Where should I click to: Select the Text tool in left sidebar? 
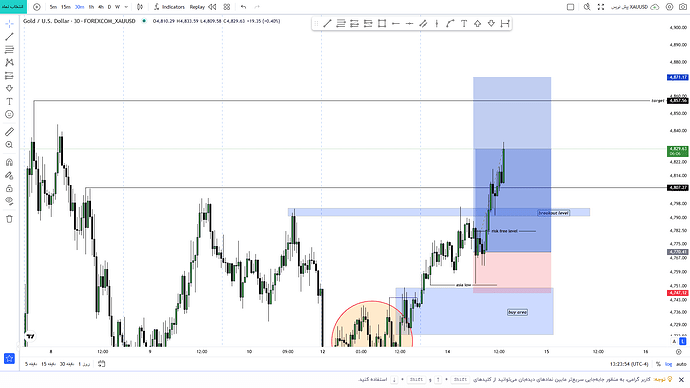click(9, 102)
